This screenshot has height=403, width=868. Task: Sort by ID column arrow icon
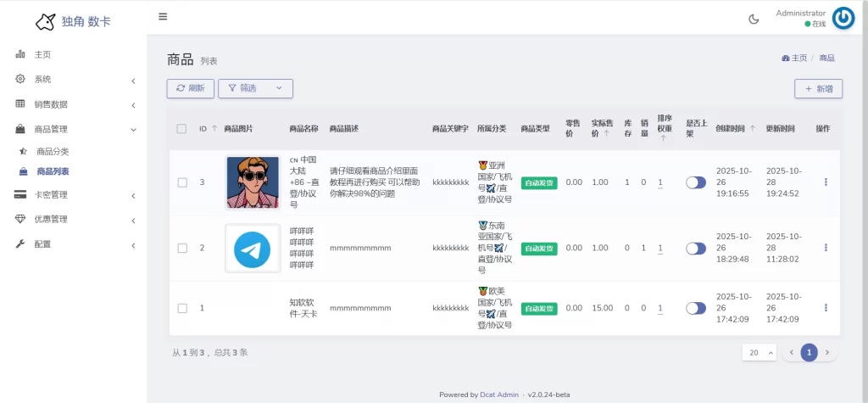pos(214,129)
